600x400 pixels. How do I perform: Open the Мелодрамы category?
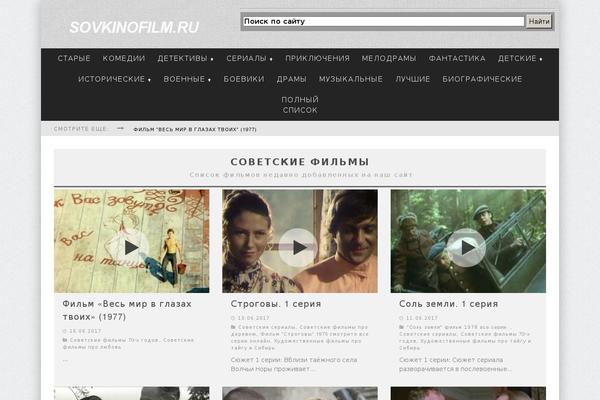pyautogui.click(x=389, y=58)
